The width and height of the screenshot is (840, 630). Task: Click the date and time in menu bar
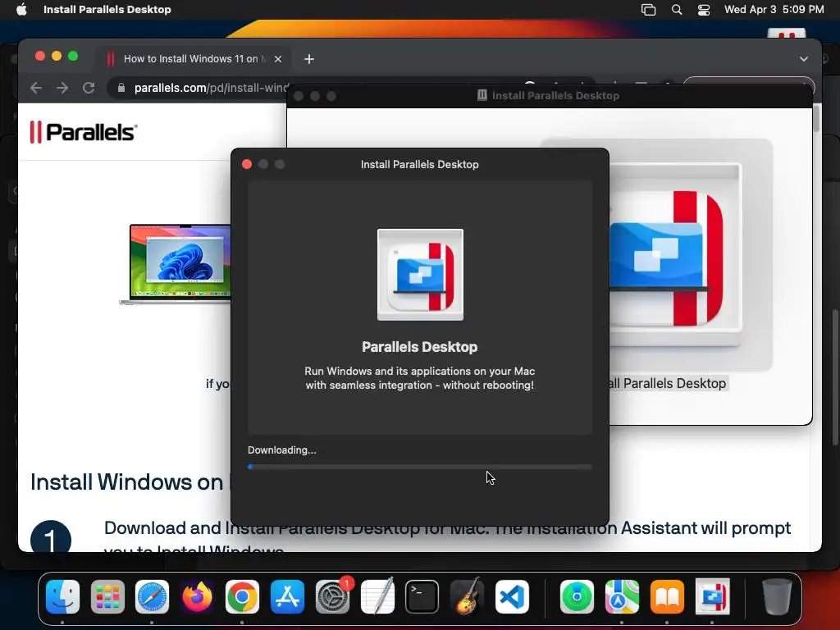coord(774,9)
